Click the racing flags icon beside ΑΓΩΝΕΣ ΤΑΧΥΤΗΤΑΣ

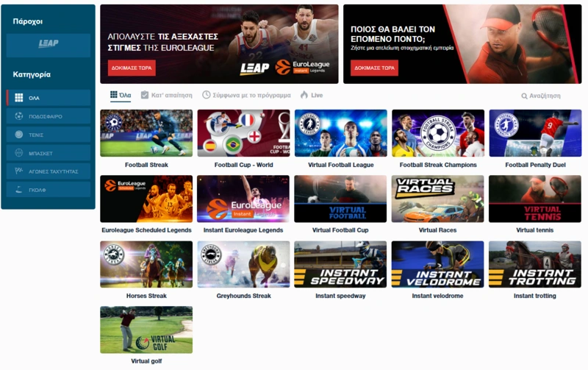tap(19, 171)
